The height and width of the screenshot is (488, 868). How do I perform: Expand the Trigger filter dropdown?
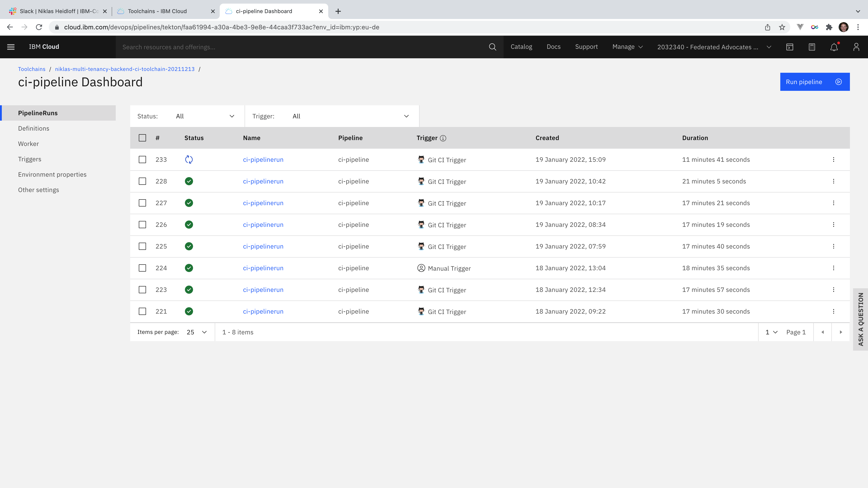tap(350, 116)
